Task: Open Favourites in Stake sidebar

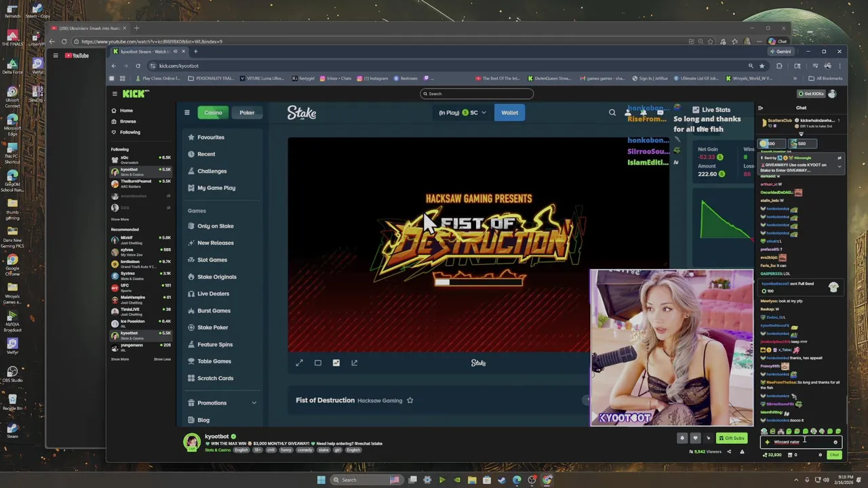Action: (206, 137)
